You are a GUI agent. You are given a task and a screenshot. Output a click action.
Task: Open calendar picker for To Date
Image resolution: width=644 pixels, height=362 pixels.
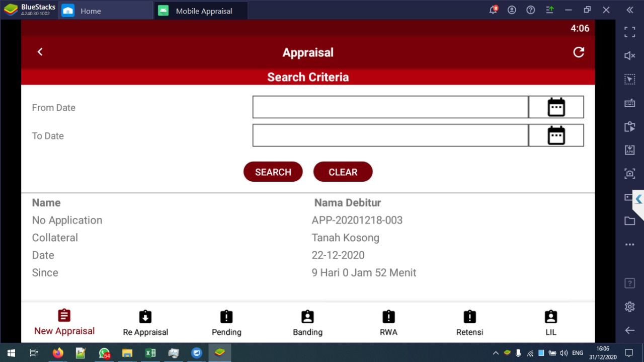point(556,135)
